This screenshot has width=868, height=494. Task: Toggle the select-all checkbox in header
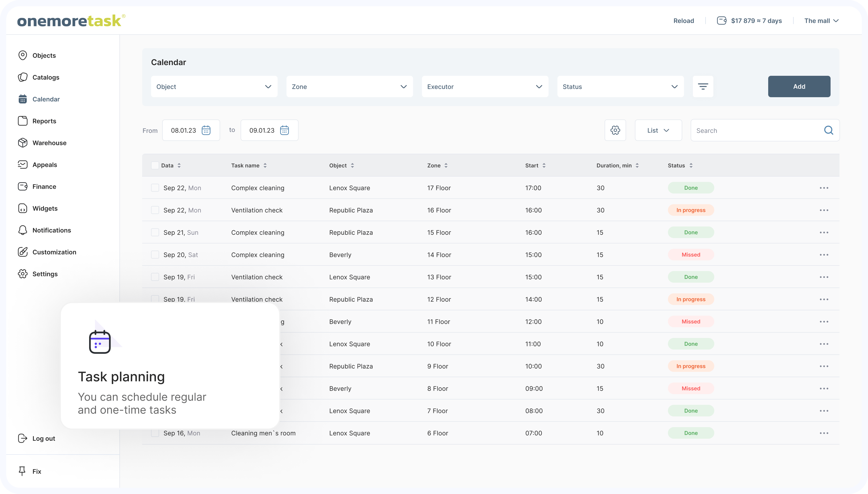[155, 166]
